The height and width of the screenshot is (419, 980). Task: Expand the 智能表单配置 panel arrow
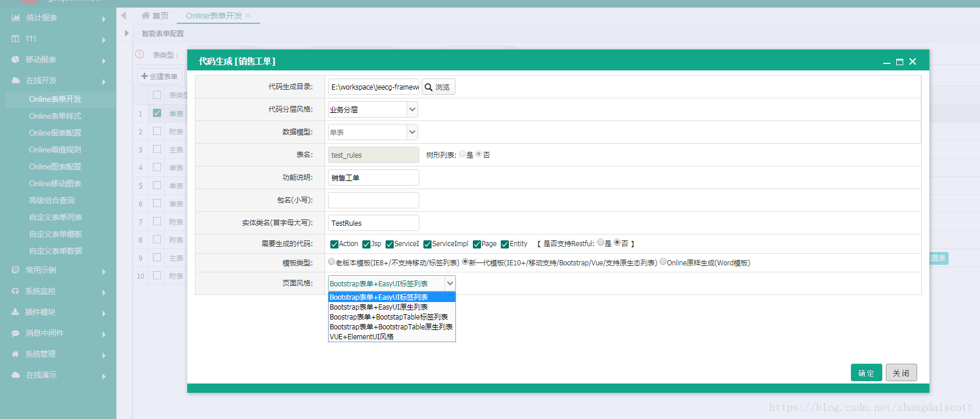126,33
